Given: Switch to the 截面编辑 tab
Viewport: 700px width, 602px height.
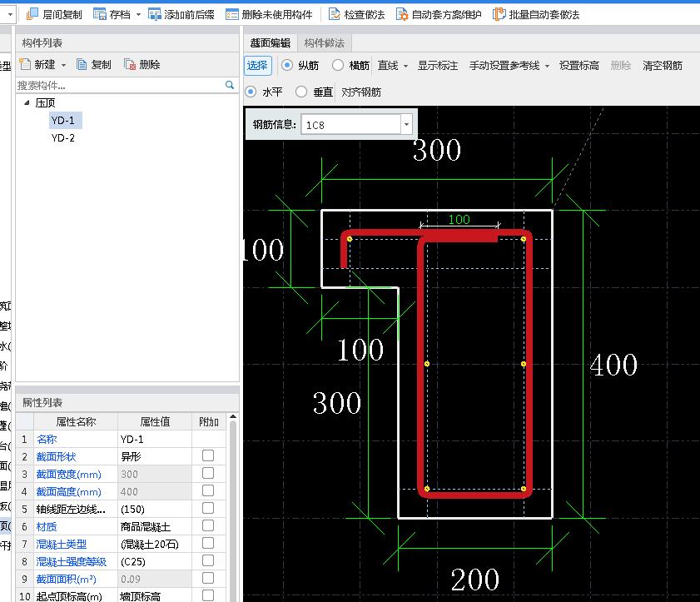Looking at the screenshot, I should [x=270, y=42].
